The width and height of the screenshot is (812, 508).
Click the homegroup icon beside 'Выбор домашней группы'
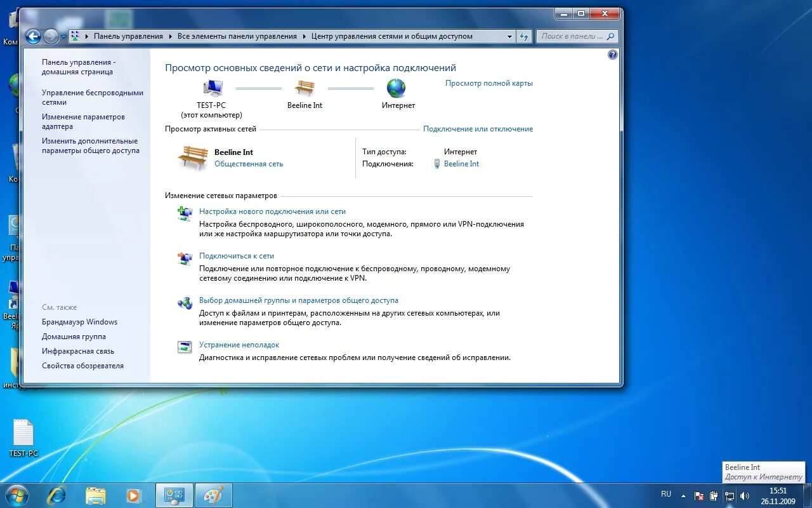pos(185,303)
